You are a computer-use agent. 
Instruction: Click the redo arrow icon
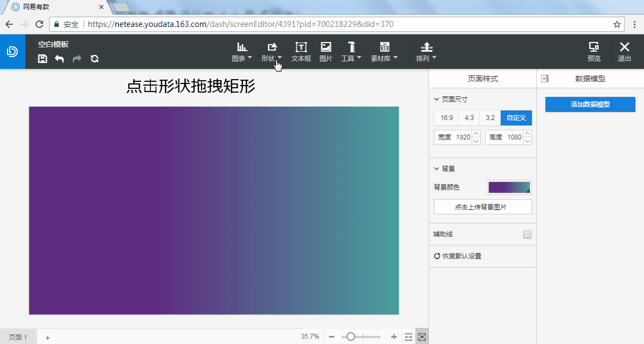coord(77,59)
